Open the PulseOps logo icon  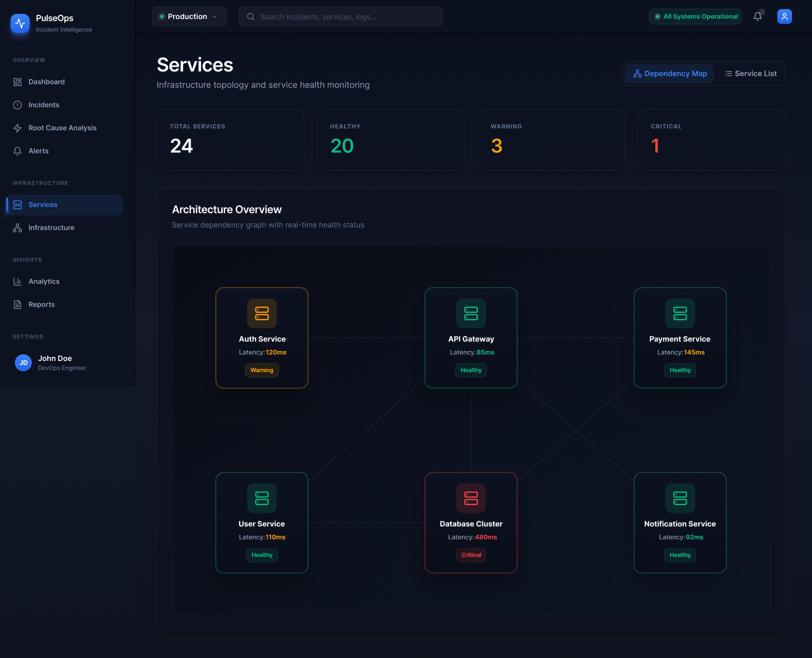click(20, 23)
